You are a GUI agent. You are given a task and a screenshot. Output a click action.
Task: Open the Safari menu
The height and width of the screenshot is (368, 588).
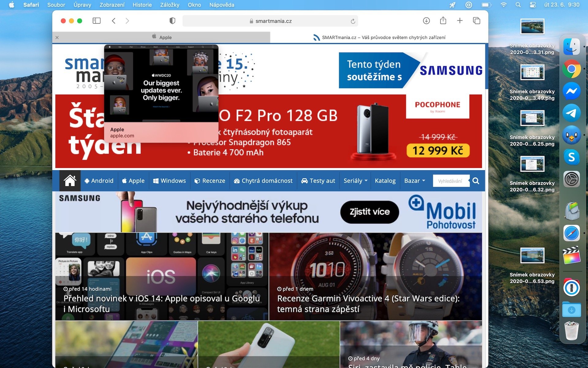pos(31,5)
